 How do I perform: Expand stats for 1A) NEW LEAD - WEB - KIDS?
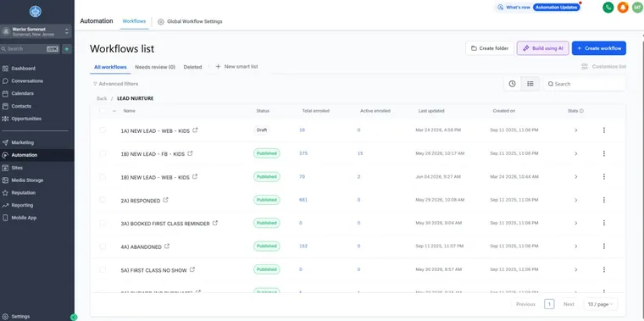coord(576,130)
